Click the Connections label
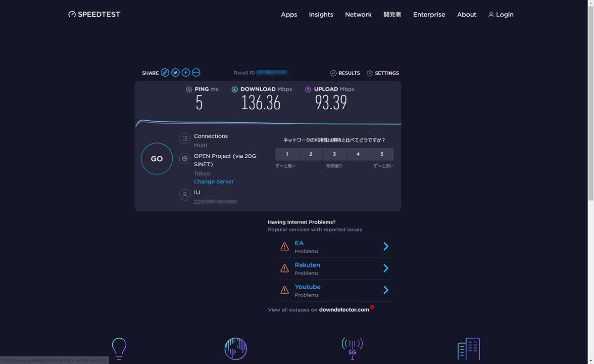Image resolution: width=594 pixels, height=364 pixels. (211, 136)
